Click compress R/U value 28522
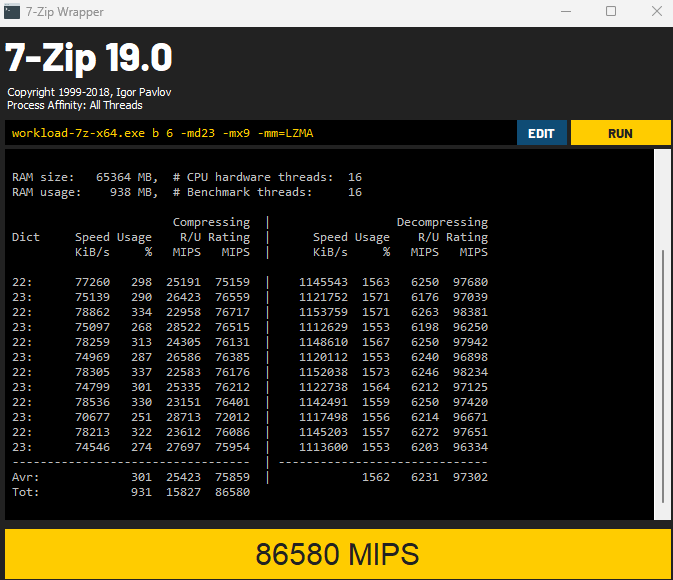The image size is (673, 580). pos(183,327)
